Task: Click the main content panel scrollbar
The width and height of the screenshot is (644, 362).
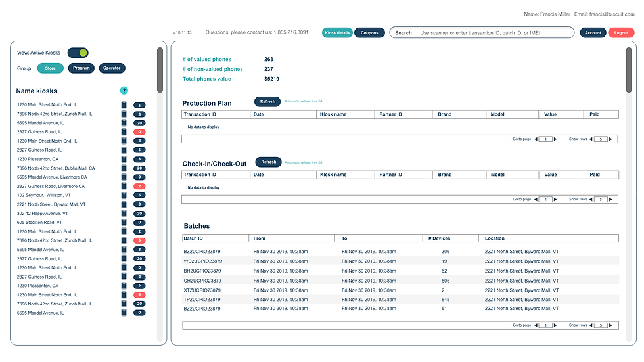Action: [629, 70]
